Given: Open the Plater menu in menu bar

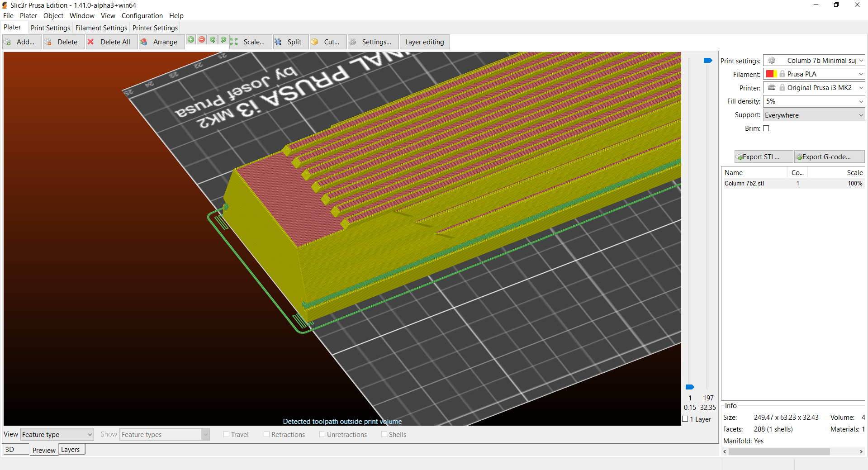Looking at the screenshot, I should coord(28,16).
